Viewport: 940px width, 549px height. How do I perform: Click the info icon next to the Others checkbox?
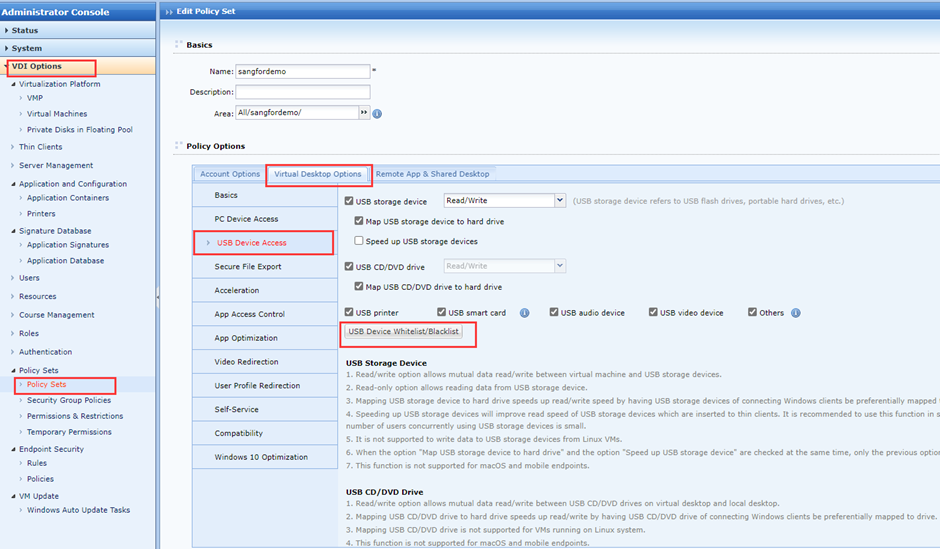coord(796,313)
